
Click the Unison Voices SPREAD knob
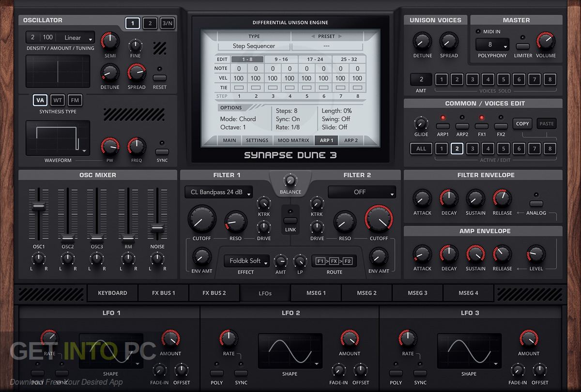pyautogui.click(x=449, y=42)
